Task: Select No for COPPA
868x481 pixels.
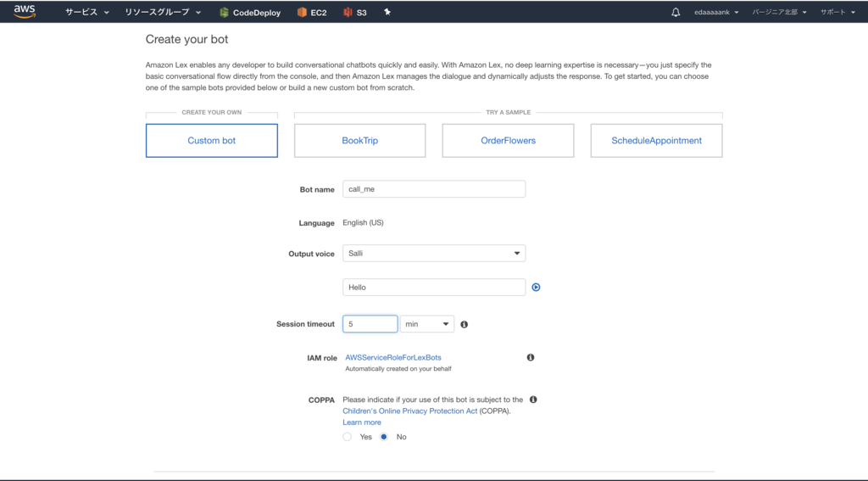Action: pyautogui.click(x=384, y=437)
